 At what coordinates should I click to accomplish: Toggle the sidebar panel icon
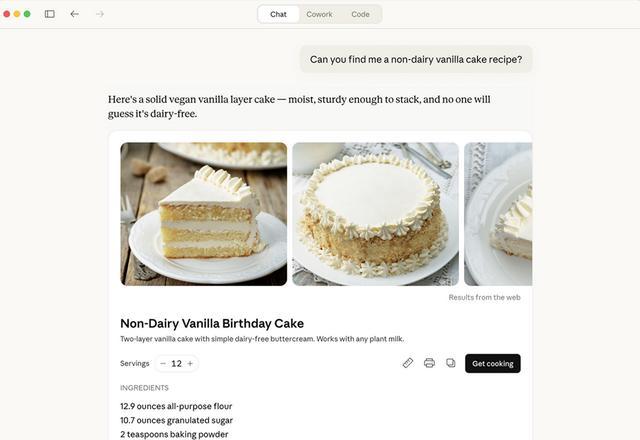(50, 14)
